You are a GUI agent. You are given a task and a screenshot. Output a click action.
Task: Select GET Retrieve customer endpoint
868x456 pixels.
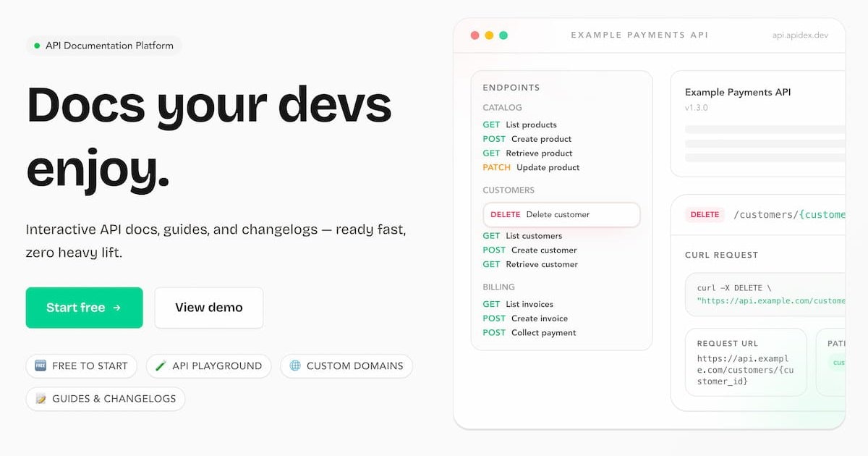tap(530, 265)
